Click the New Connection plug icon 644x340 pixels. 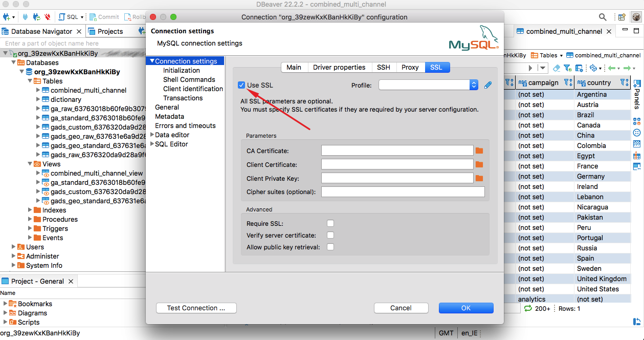tap(7, 17)
